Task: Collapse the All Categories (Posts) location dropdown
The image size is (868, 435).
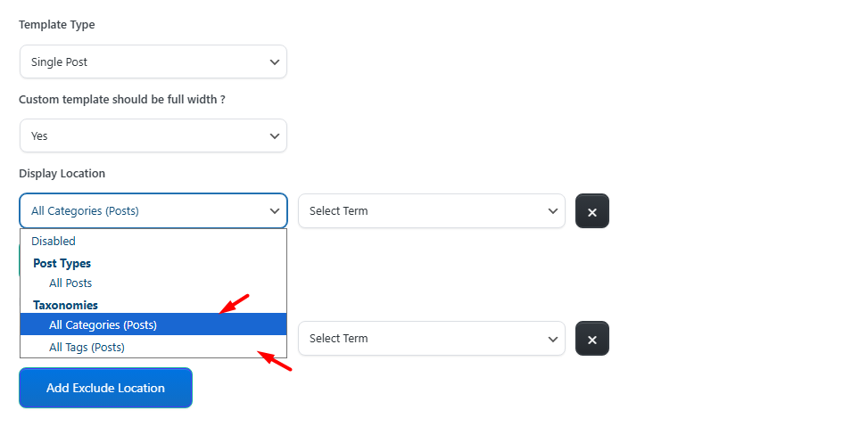Action: pos(153,211)
